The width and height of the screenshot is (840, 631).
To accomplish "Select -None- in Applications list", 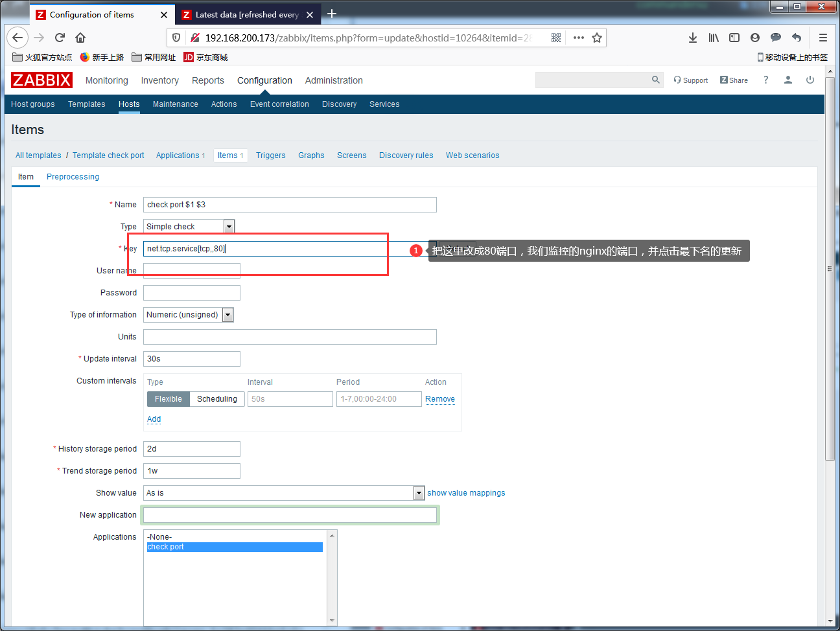I will [x=235, y=537].
